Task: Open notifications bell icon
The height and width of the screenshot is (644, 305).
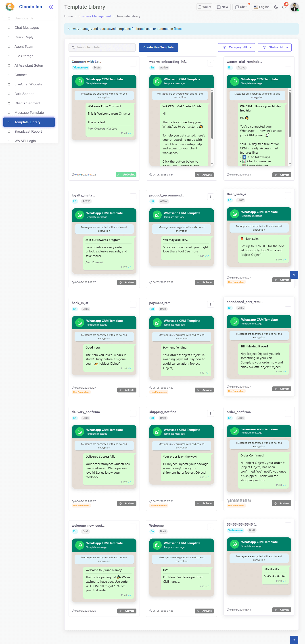Action: [x=284, y=7]
